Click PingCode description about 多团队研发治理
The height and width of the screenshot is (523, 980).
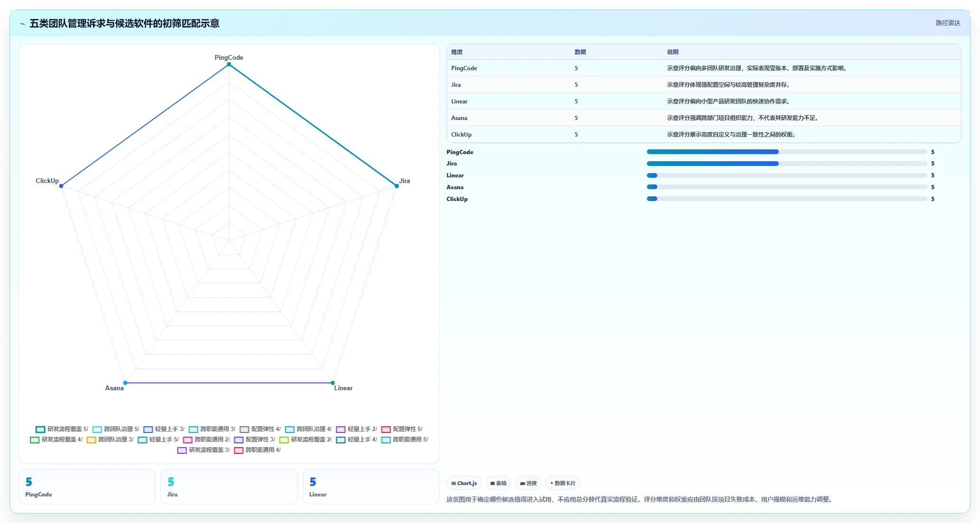(757, 68)
